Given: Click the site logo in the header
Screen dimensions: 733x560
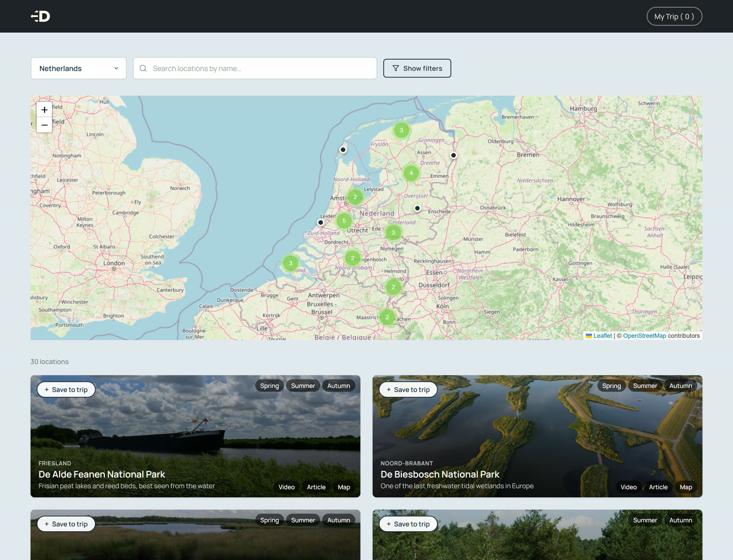Looking at the screenshot, I should (40, 16).
